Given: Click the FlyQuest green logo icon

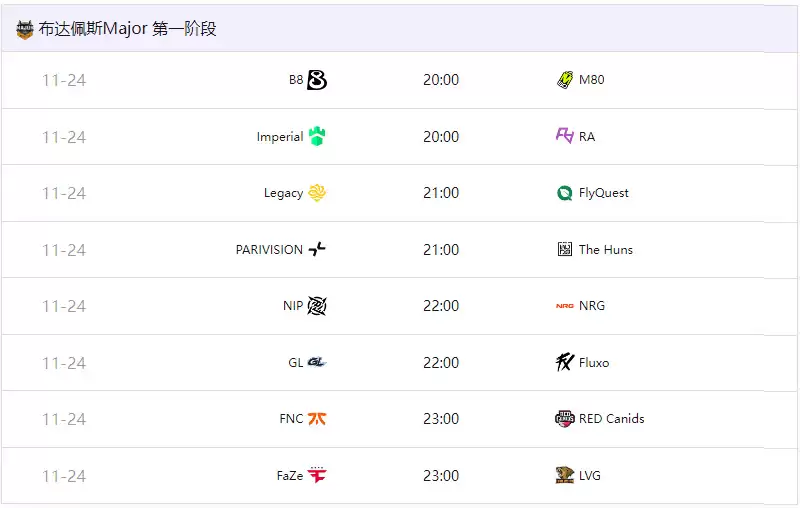Looking at the screenshot, I should [565, 193].
